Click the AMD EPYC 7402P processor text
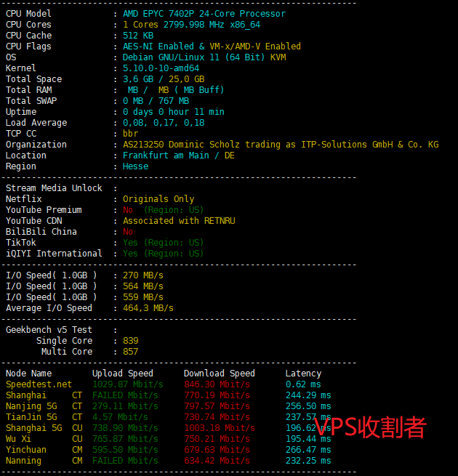Image resolution: width=458 pixels, height=476 pixels. 204,14
